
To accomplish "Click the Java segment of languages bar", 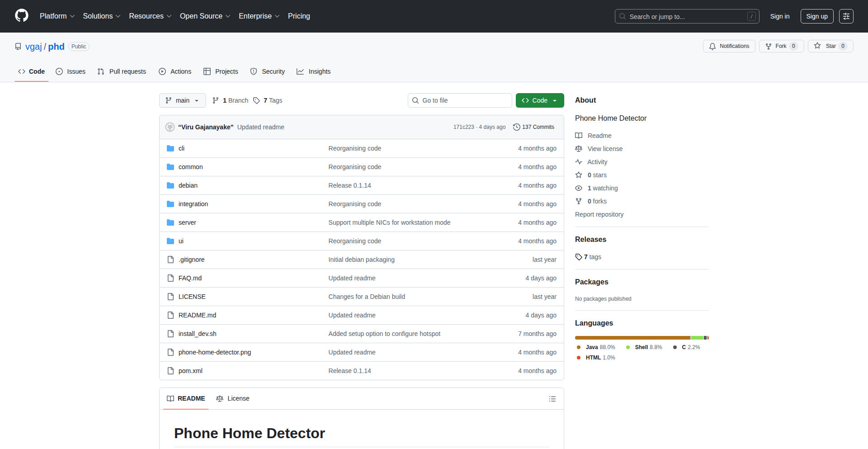I will [x=632, y=338].
